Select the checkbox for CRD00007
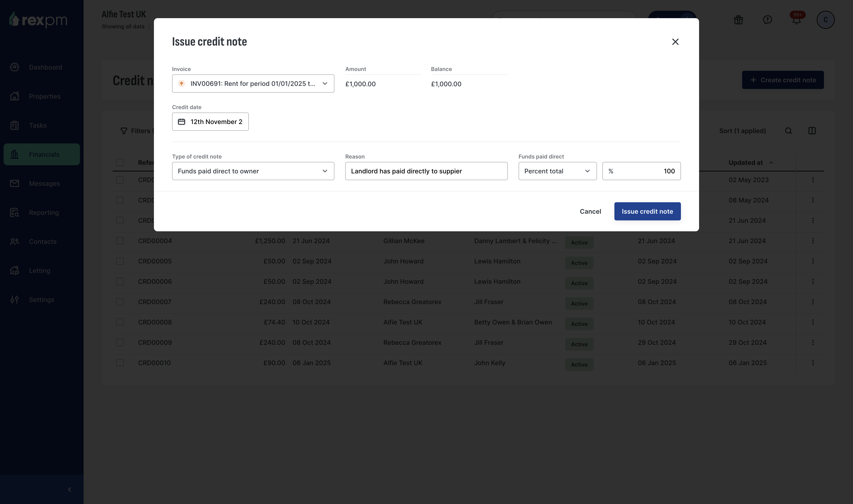This screenshot has height=504, width=853. pyautogui.click(x=120, y=302)
